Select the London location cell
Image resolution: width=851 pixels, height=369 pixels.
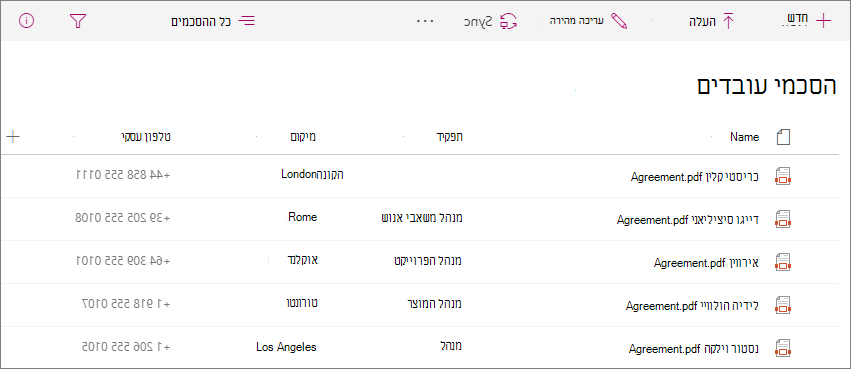point(312,174)
